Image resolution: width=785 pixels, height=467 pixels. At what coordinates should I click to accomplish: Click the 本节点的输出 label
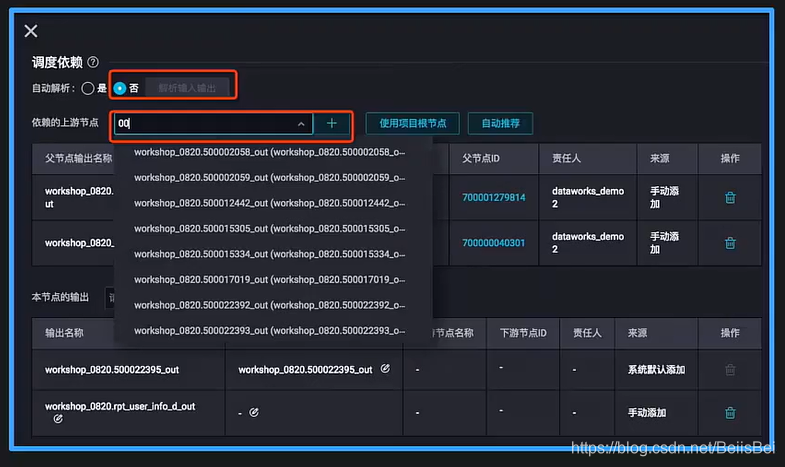tap(60, 297)
